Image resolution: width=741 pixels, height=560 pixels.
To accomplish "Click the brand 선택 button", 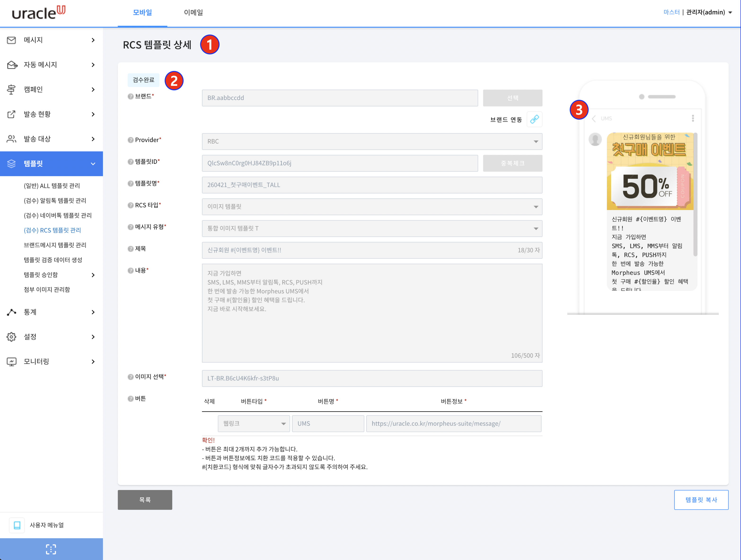I will pos(512,98).
